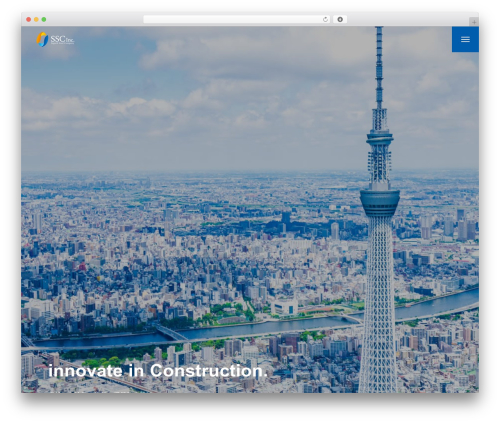The image size is (500, 423).
Task: Click the SSC Inc. logo
Action: coord(55,39)
